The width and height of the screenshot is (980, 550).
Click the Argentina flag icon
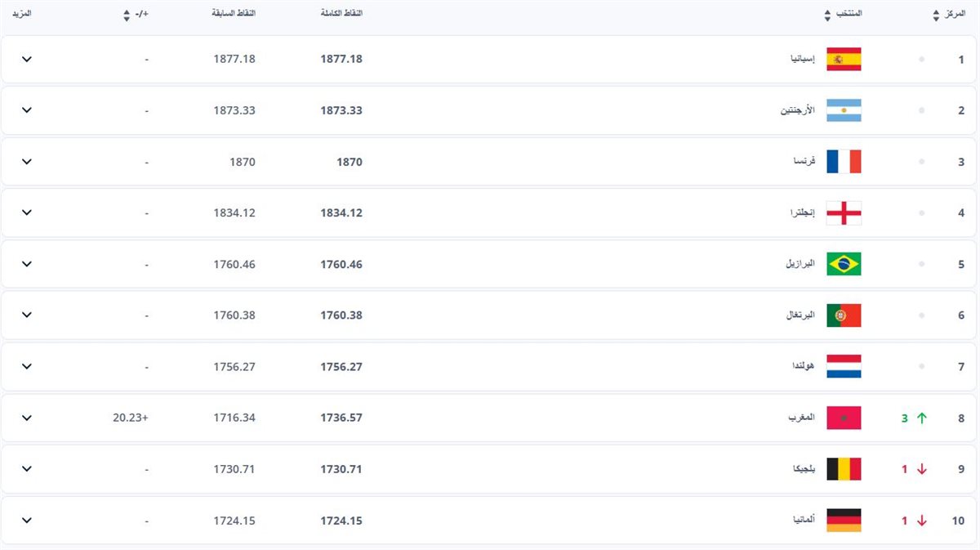click(x=844, y=110)
